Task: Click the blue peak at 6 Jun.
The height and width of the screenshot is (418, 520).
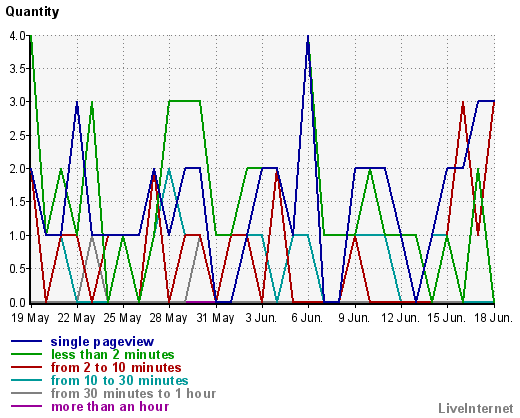Action: [308, 37]
